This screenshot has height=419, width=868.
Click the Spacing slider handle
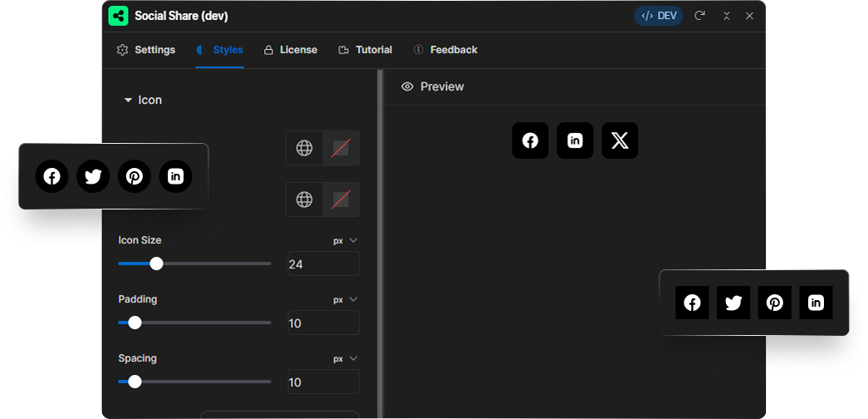click(x=135, y=382)
